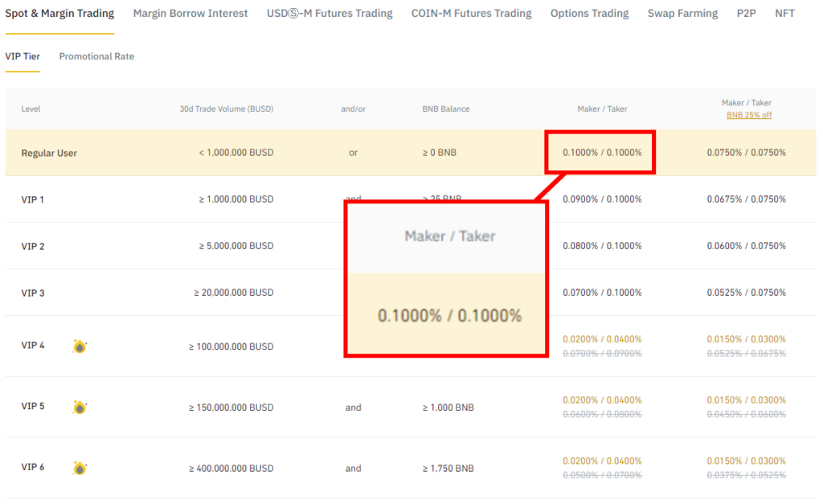Select the VIP Tier sub-tab
Screen dimensions: 823x504
pyautogui.click(x=23, y=56)
